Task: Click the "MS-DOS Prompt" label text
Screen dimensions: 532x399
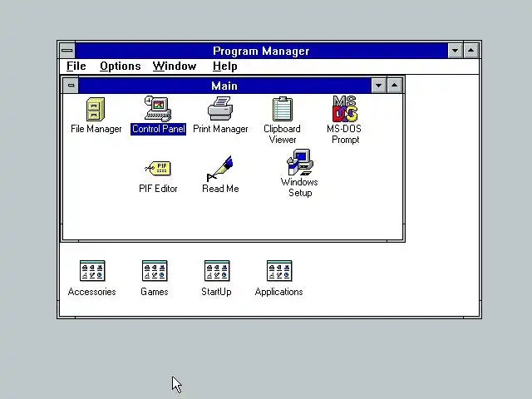Action: pyautogui.click(x=344, y=134)
